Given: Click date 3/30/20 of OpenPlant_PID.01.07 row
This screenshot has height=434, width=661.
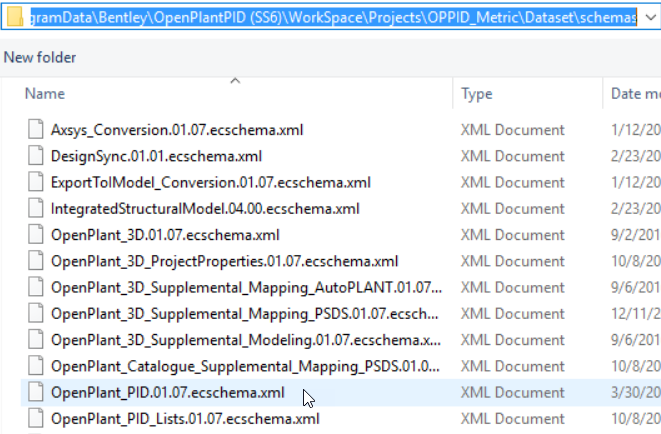Looking at the screenshot, I should tap(636, 393).
